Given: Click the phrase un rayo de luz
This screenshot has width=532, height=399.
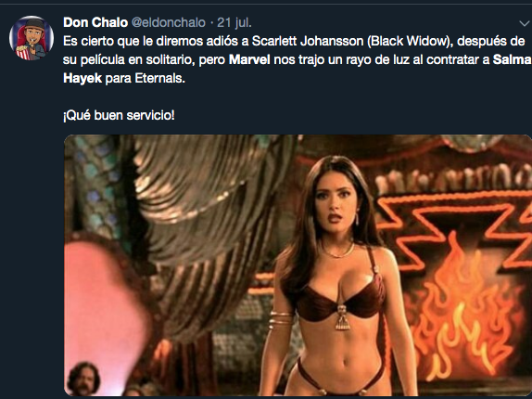Looking at the screenshot, I should coord(344,59).
